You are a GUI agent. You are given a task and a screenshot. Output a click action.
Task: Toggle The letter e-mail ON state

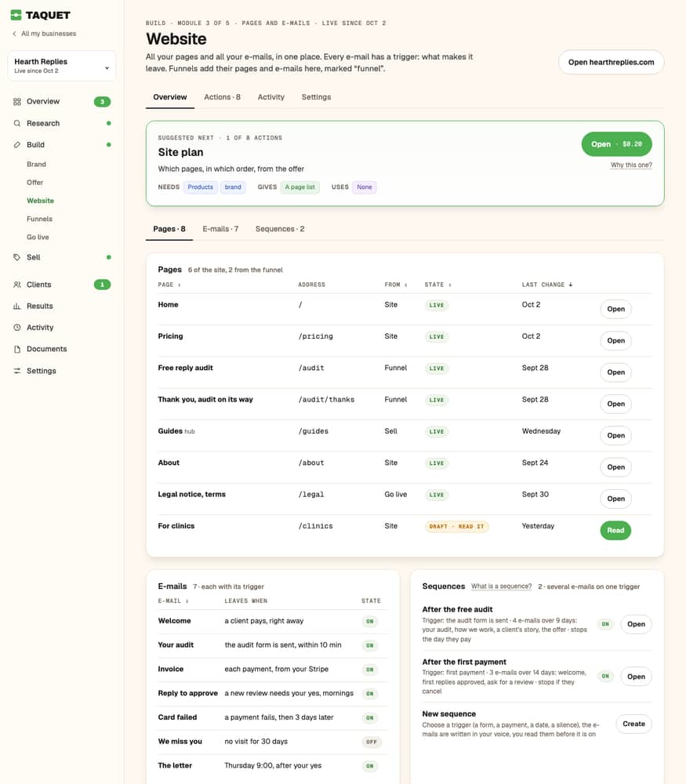(x=369, y=766)
